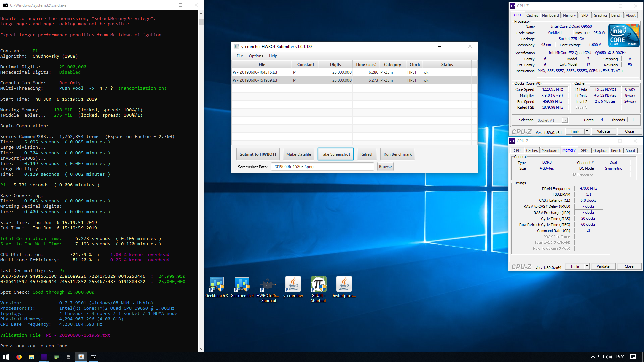Open Tools dropdown arrow in upper CPU-Z
The width and height of the screenshot is (644, 362).
(587, 131)
